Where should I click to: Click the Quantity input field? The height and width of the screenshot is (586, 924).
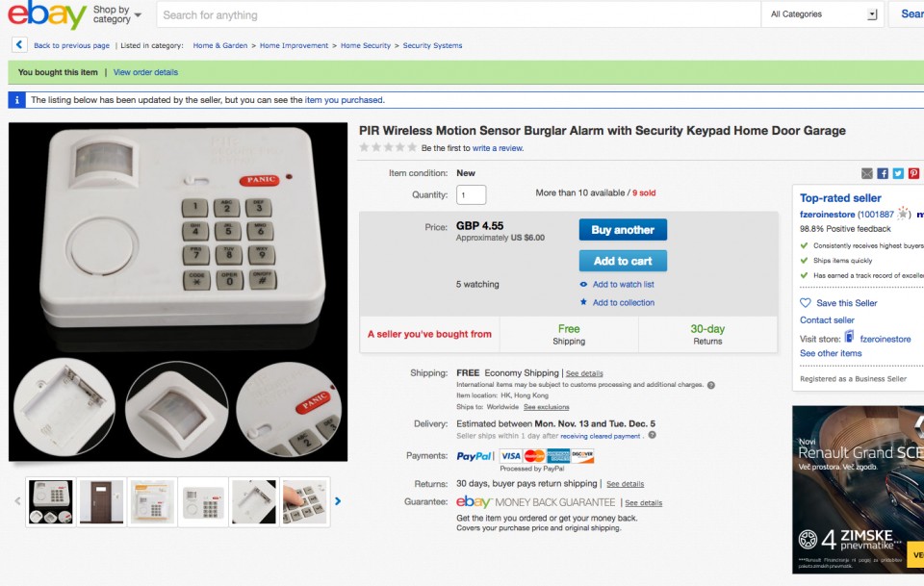coord(471,195)
